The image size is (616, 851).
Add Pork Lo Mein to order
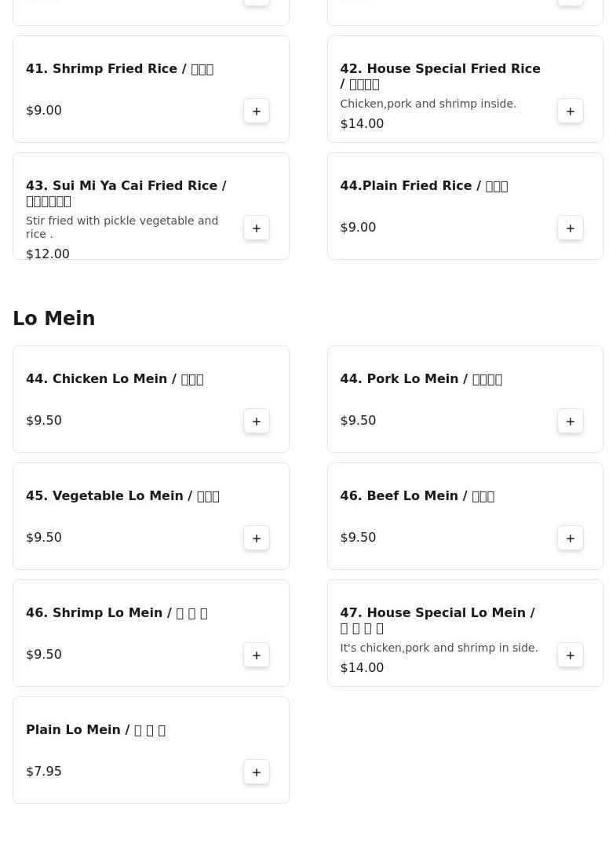570,421
